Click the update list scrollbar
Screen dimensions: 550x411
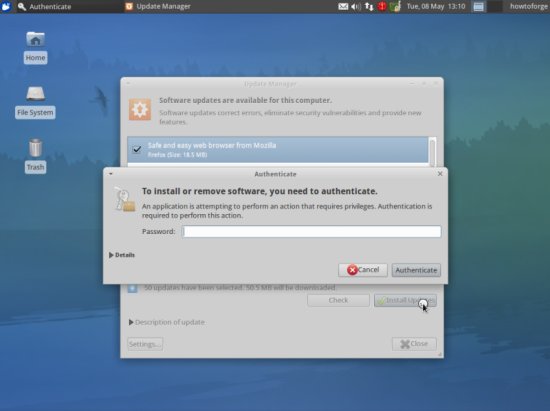[432, 151]
